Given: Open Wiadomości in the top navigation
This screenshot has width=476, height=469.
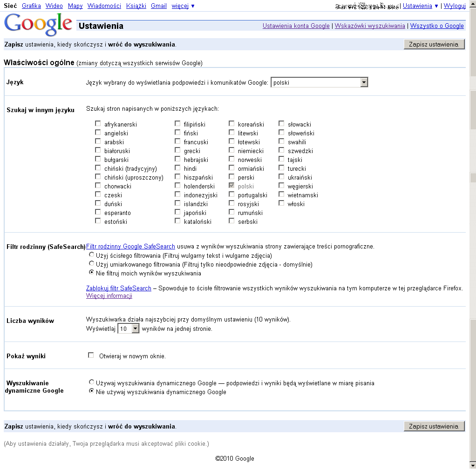Looking at the screenshot, I should pyautogui.click(x=104, y=6).
